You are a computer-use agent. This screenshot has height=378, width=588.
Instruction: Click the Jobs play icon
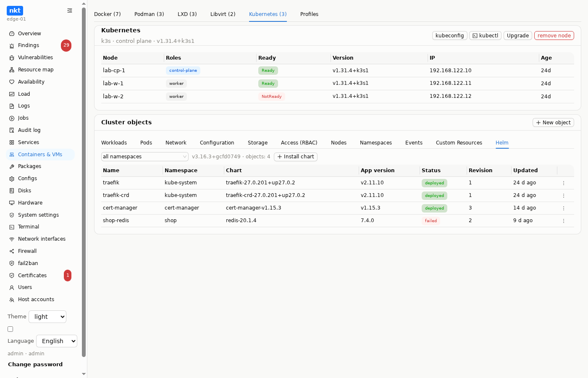12,118
